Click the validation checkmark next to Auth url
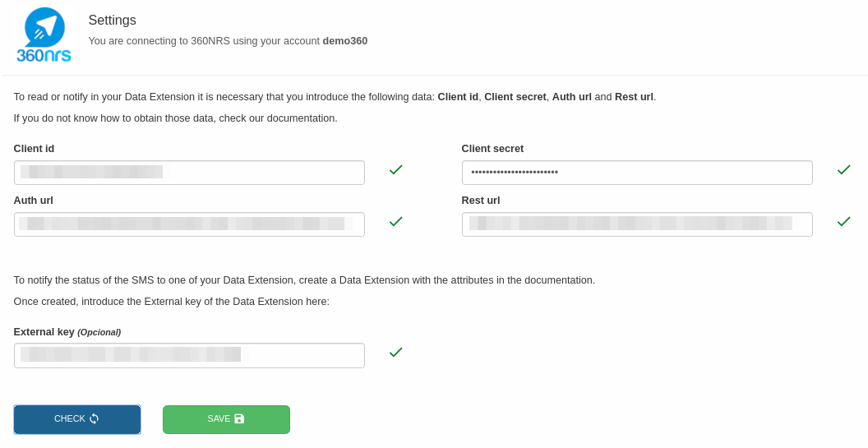Screen dimensions: 868x448 pyautogui.click(x=395, y=221)
